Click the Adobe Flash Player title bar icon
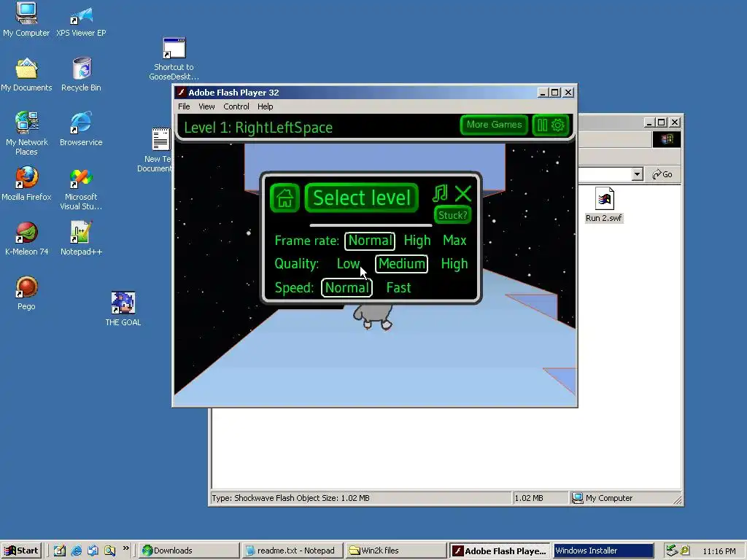This screenshot has height=560, width=747. pyautogui.click(x=181, y=93)
